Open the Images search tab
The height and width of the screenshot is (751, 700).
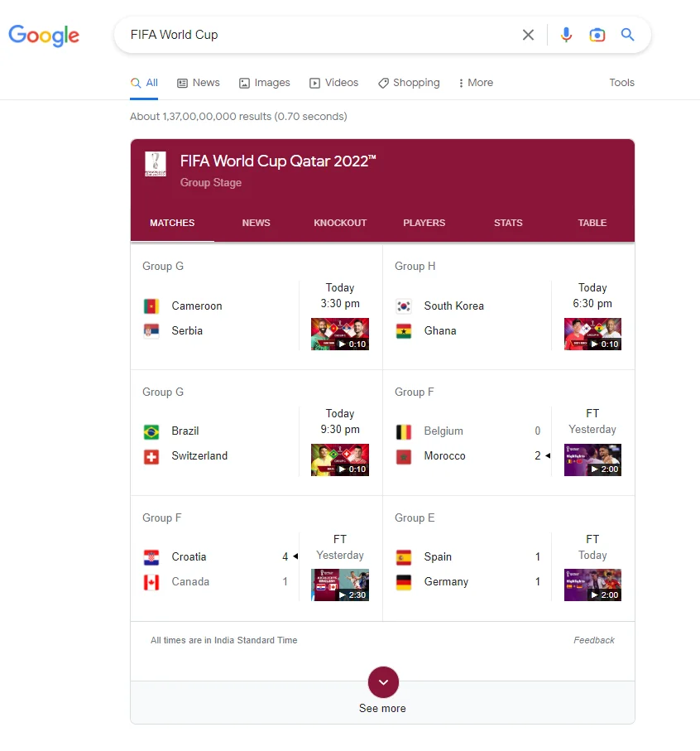point(265,83)
